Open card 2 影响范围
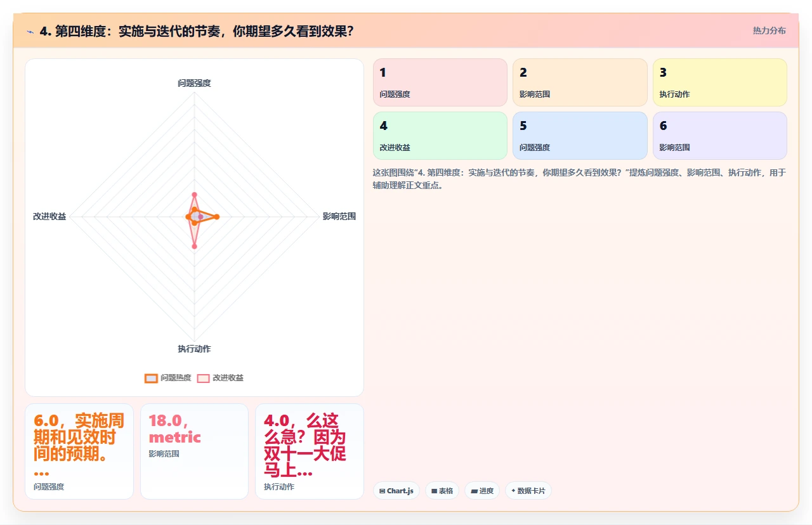This screenshot has height=525, width=812. pos(580,82)
